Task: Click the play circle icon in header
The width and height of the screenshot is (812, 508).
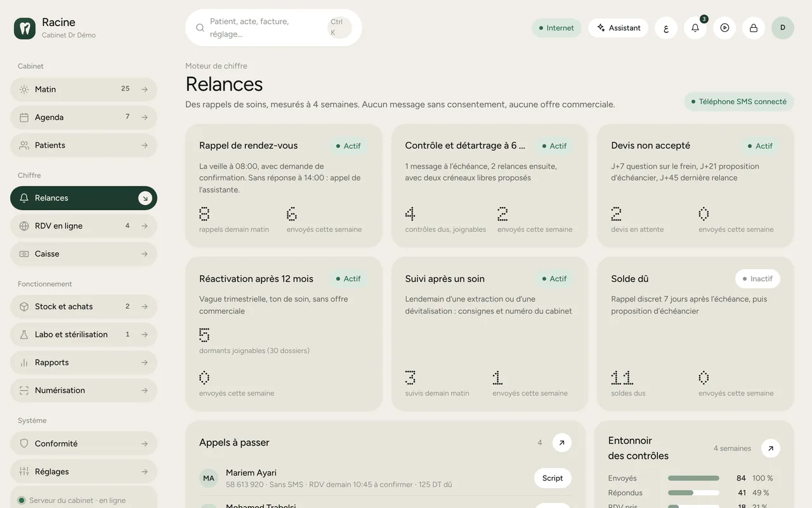Action: 724,28
